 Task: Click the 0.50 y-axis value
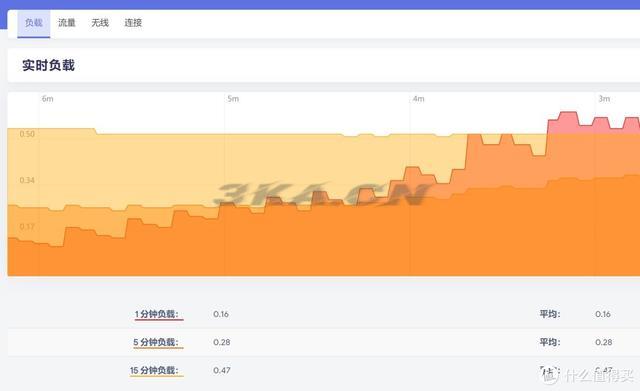coord(27,134)
